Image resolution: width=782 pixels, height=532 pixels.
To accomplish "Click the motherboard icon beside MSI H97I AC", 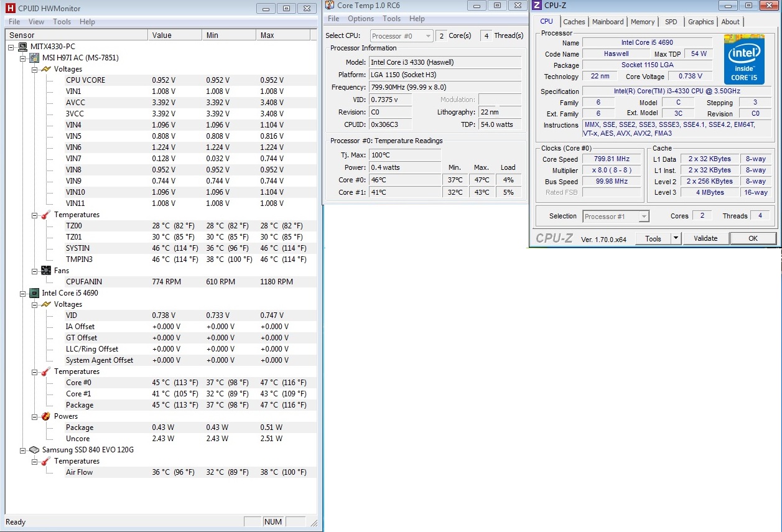I will (35, 58).
